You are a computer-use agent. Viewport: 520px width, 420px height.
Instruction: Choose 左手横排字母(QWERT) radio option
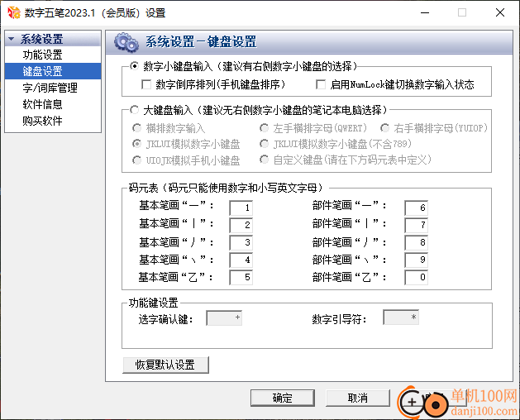[264, 128]
